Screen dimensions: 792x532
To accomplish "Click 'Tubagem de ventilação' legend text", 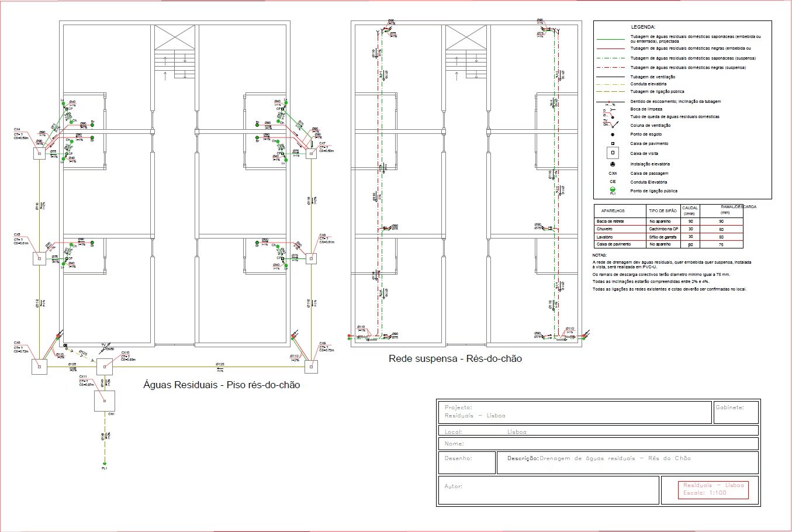I will [x=653, y=77].
